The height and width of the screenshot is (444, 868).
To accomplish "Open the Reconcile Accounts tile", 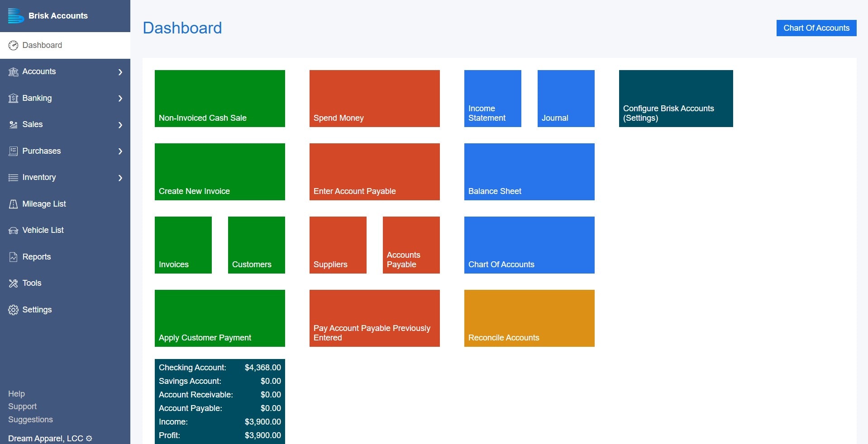I will click(529, 318).
